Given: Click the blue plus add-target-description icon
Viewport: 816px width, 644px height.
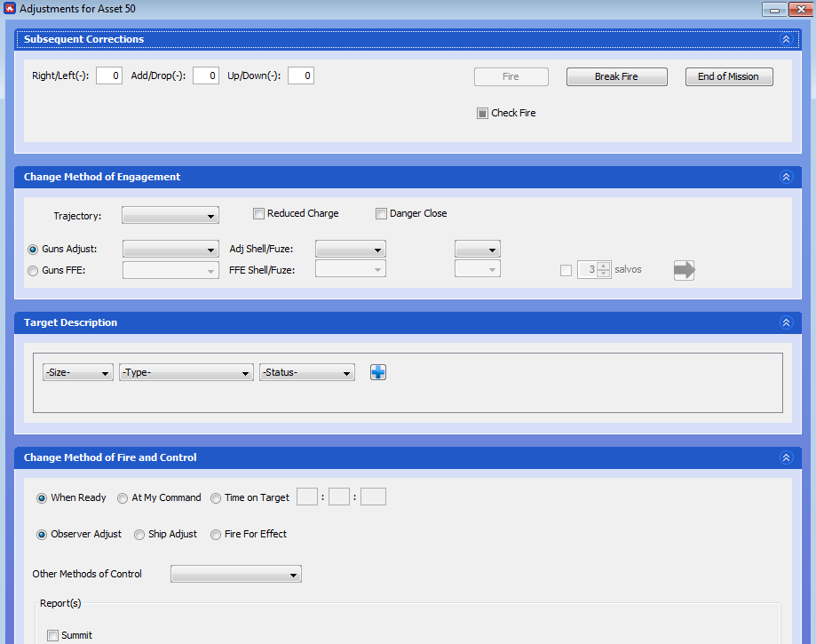Looking at the screenshot, I should pos(378,372).
